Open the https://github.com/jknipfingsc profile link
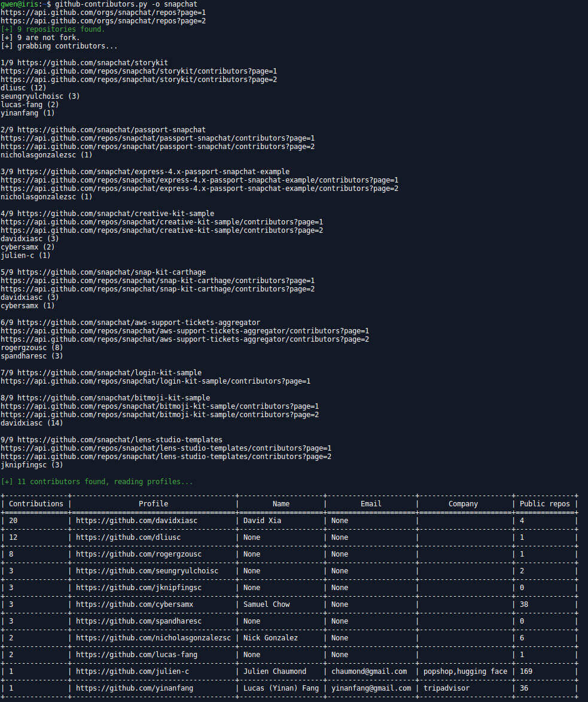 [139, 588]
